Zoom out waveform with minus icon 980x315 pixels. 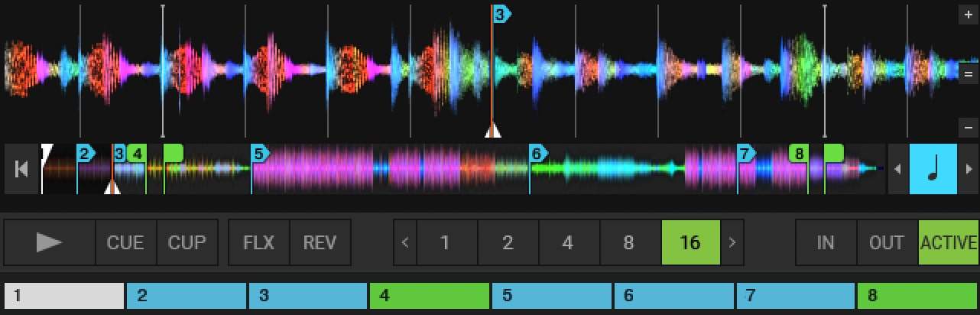click(969, 127)
